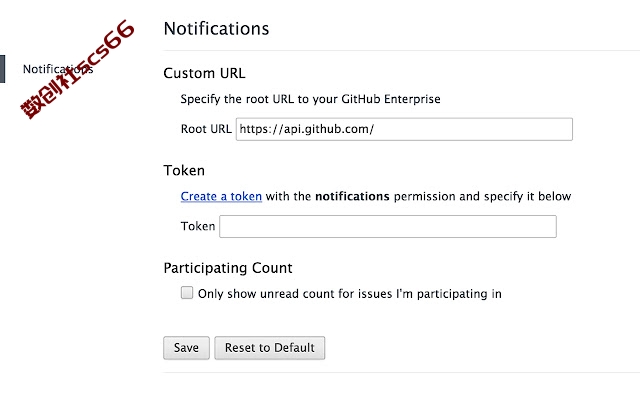Viewport: 640px width, 400px height.
Task: Enable the participating issues only checkbox
Action: (x=187, y=293)
